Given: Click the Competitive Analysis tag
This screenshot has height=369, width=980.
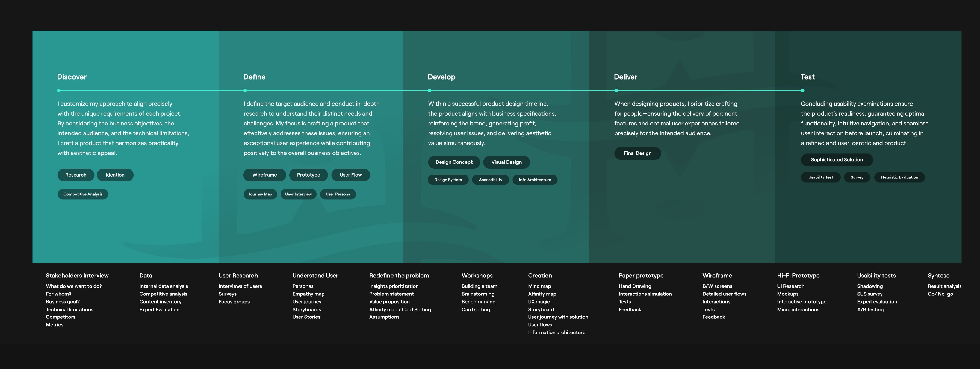Looking at the screenshot, I should point(82,194).
